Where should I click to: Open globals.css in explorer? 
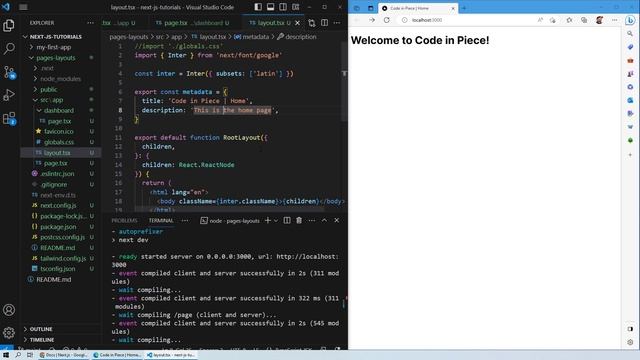tap(61, 142)
